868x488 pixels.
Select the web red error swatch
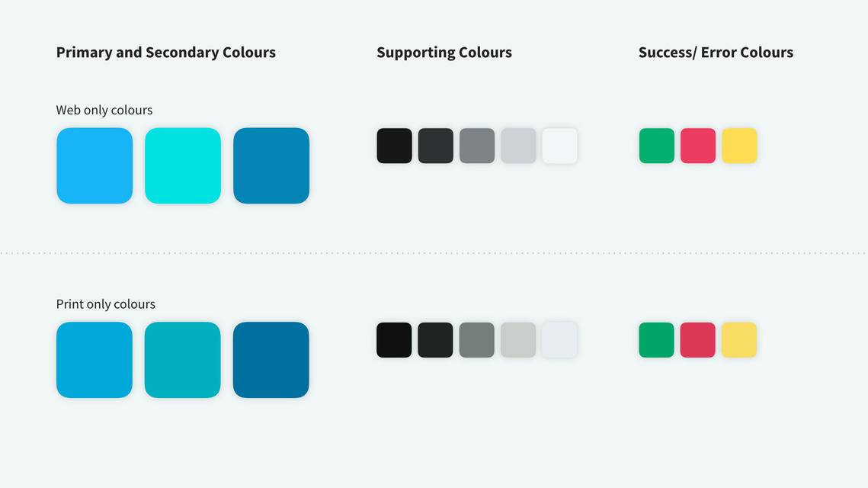tap(698, 146)
